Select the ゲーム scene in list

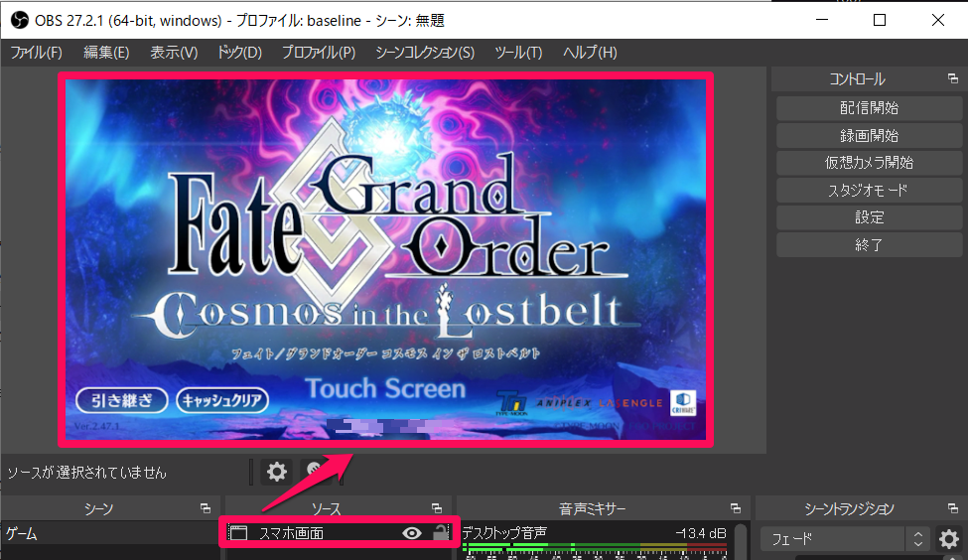[x=109, y=533]
